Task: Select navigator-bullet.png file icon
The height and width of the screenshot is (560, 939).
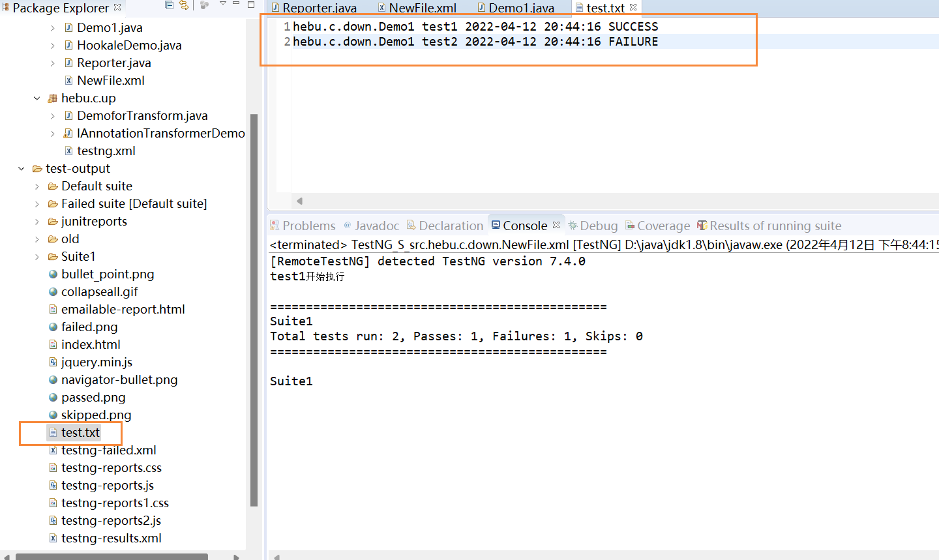Action: 53,380
